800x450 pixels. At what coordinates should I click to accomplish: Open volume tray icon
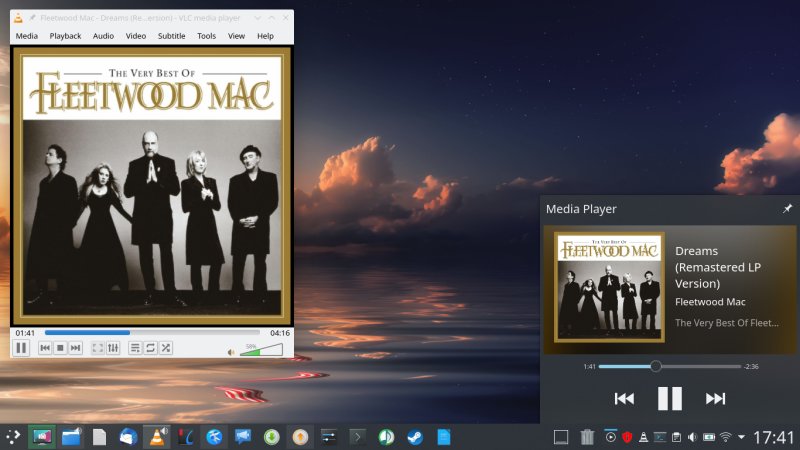(692, 437)
